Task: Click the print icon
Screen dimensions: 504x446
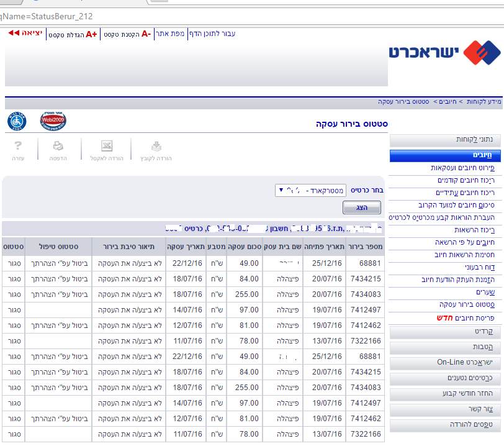Action: [58, 146]
